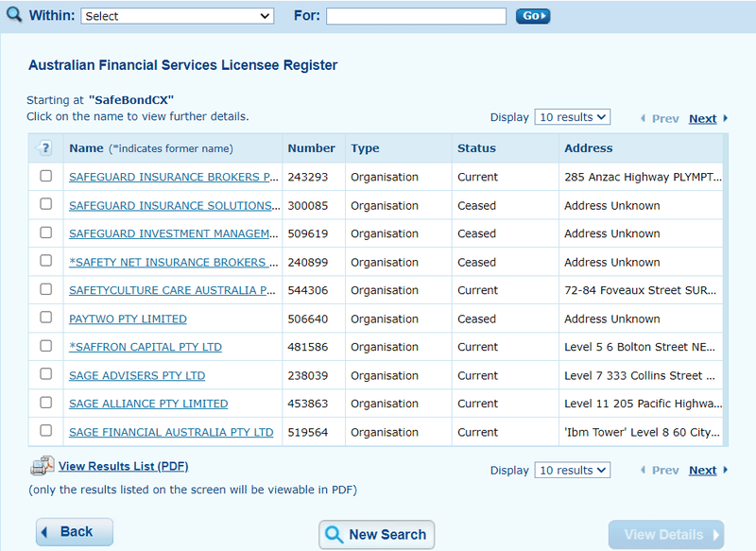Screen dimensions: 756x551
Task: Click the Go button
Action: coord(533,16)
